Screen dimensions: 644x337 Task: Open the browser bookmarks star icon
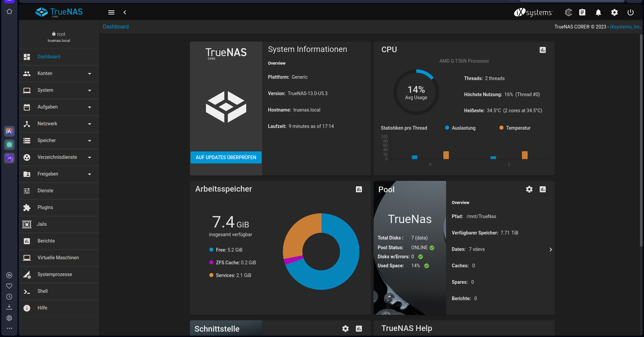click(9, 12)
